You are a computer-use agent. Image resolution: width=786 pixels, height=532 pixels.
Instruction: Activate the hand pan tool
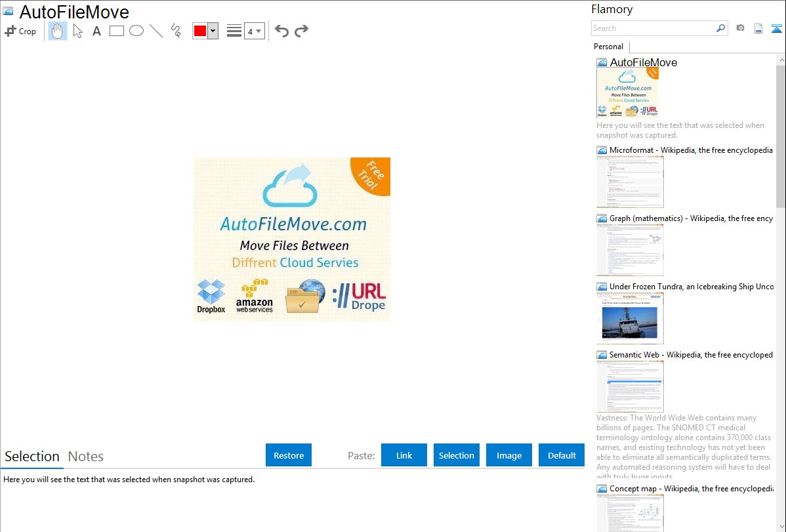(x=58, y=31)
